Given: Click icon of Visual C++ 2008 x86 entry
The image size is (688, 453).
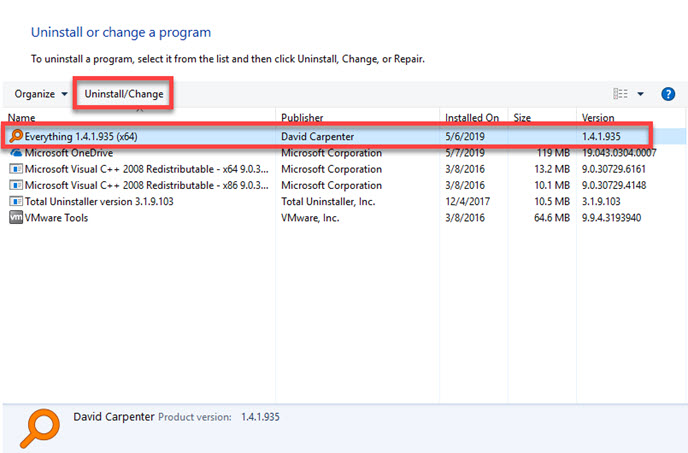Looking at the screenshot, I should [x=16, y=185].
